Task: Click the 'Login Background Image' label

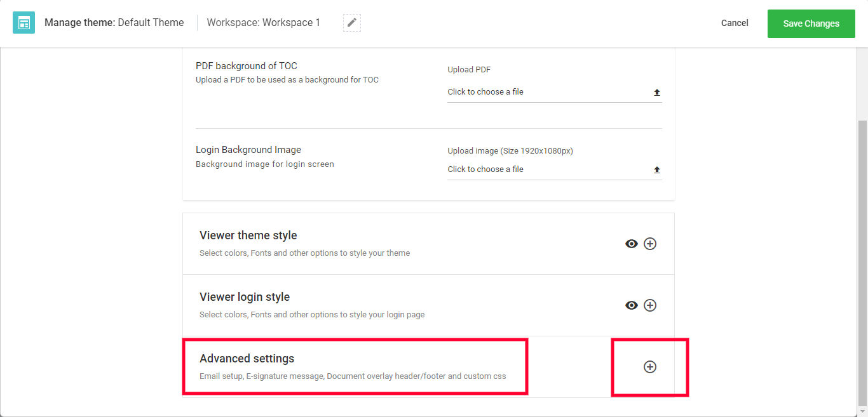Action: pos(248,150)
